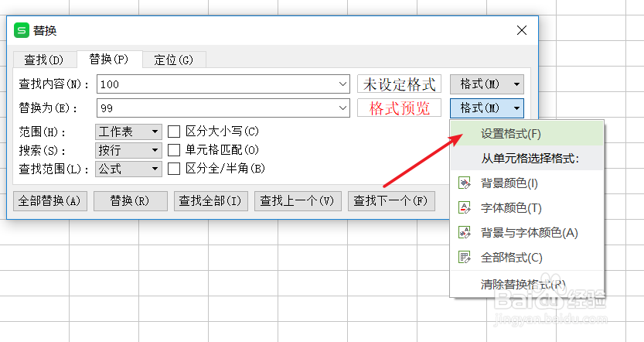The image size is (644, 342).
Task: Enable 区分大小写(C) checkbox
Action: [174, 132]
